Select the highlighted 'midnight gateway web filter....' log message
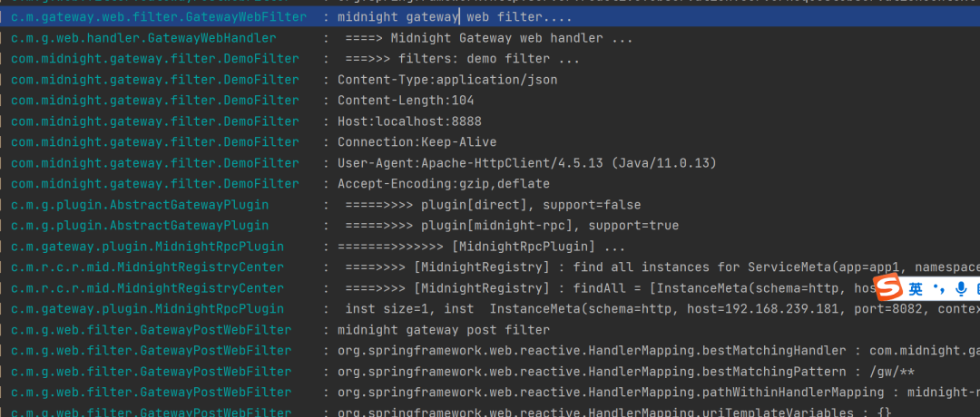The height and width of the screenshot is (417, 980). point(455,17)
